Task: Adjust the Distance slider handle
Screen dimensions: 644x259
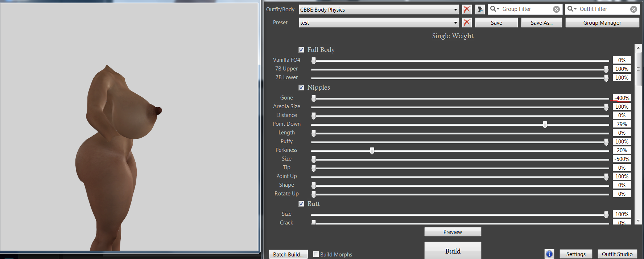Action: coord(314,116)
